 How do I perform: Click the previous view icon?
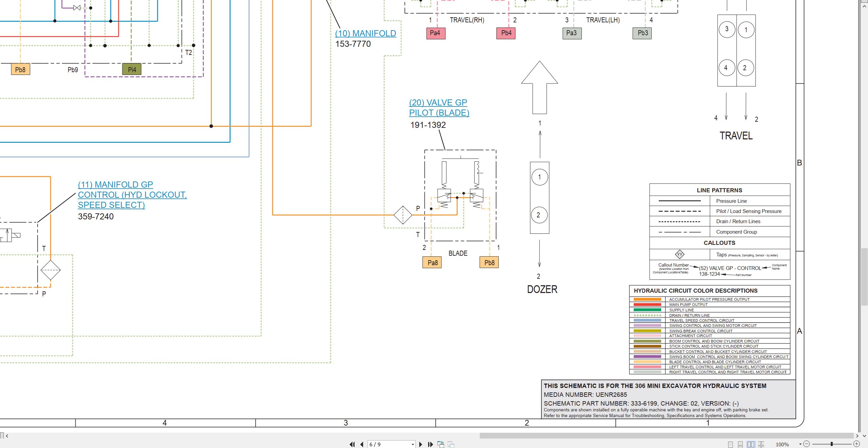pyautogui.click(x=441, y=444)
